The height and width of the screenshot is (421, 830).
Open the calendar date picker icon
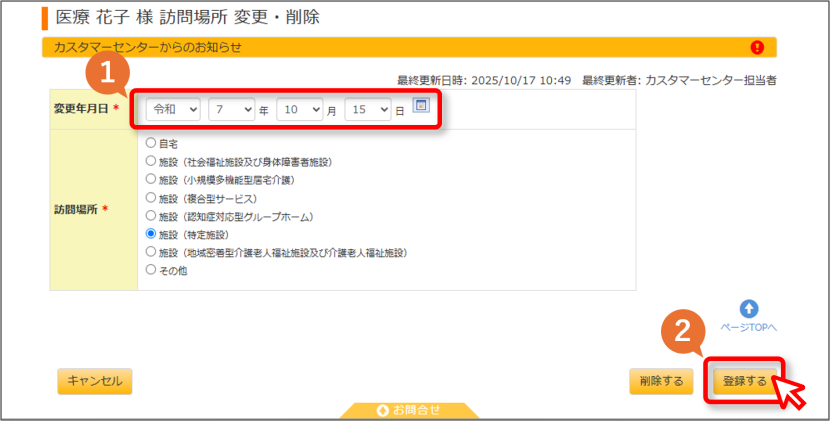(421, 105)
